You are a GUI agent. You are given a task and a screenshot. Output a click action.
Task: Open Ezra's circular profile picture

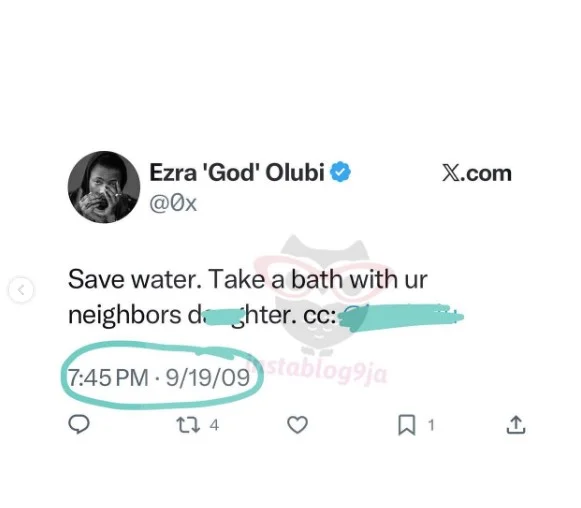(x=104, y=187)
